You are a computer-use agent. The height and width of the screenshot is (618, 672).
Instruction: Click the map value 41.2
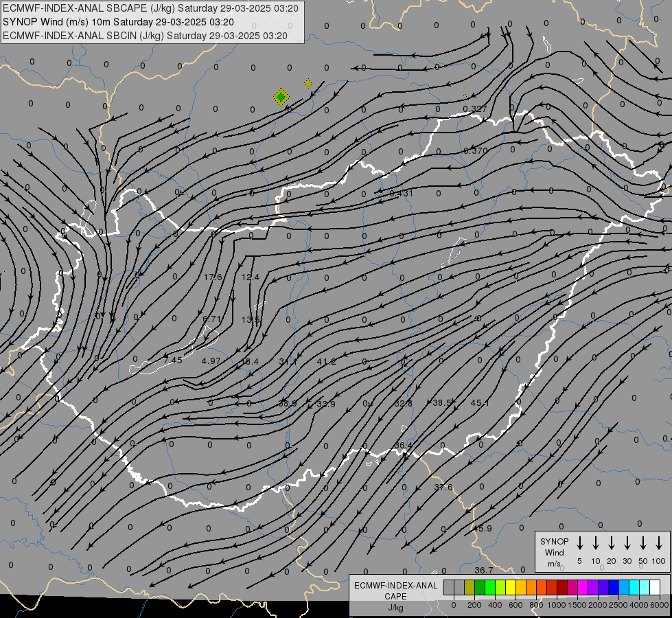tap(326, 362)
